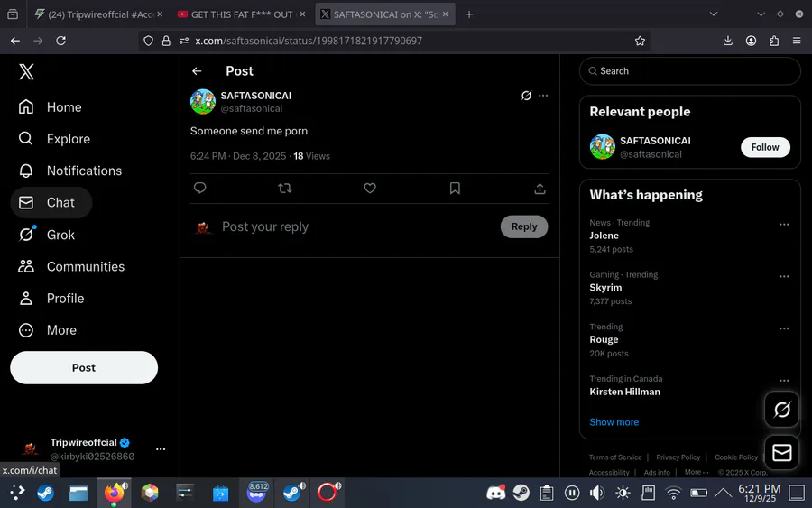The width and height of the screenshot is (812, 508).
Task: Bookmark page with star icon
Action: coord(640,41)
